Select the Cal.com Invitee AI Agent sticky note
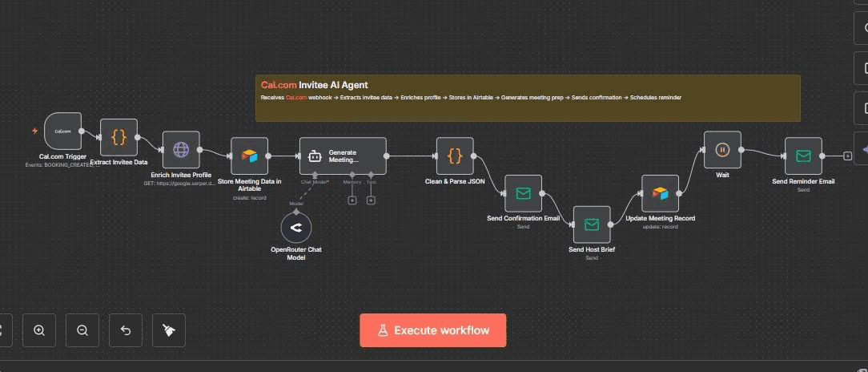The height and width of the screenshot is (372, 868). click(x=528, y=98)
